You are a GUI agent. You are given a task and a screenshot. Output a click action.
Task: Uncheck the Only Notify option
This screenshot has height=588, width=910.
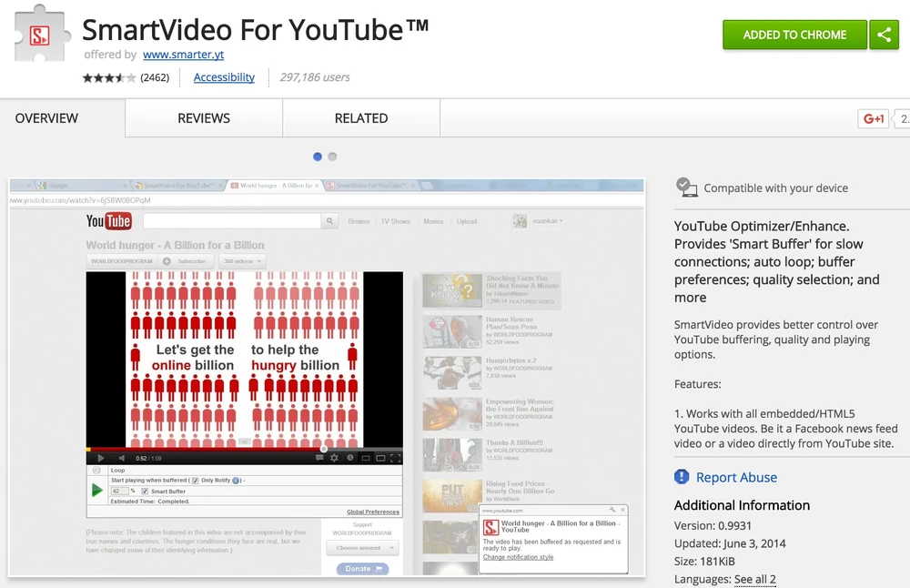[x=196, y=480]
